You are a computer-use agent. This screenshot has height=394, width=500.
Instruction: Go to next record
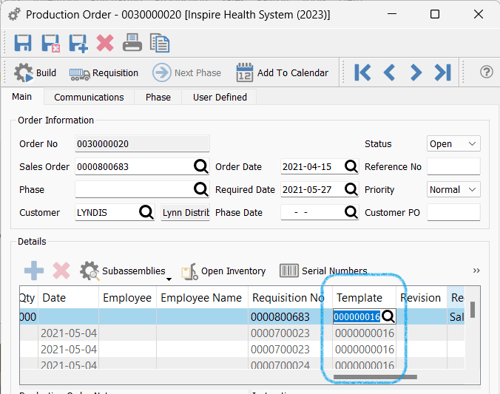[416, 72]
